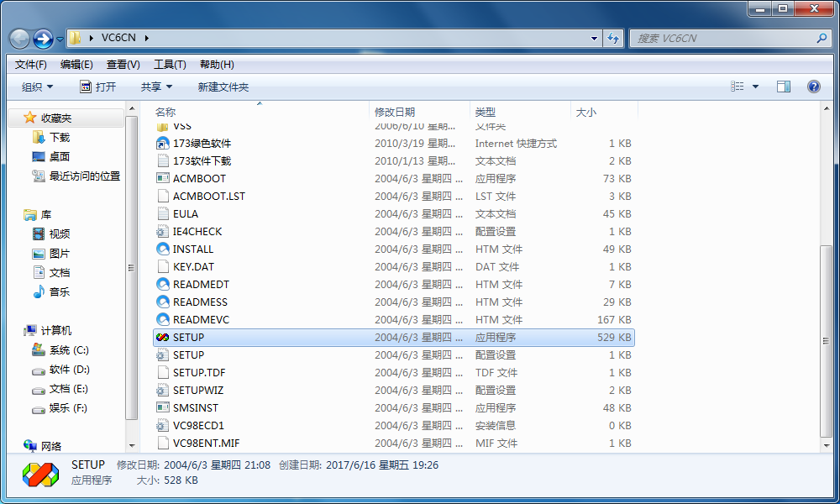Open the view options dropdown arrow
Viewport: 840px width, 504px height.
755,87
